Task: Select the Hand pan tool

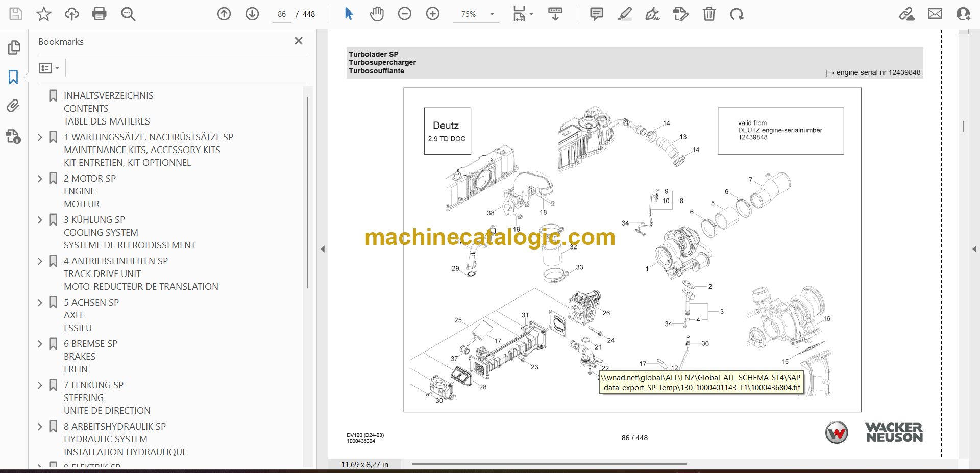Action: click(377, 14)
